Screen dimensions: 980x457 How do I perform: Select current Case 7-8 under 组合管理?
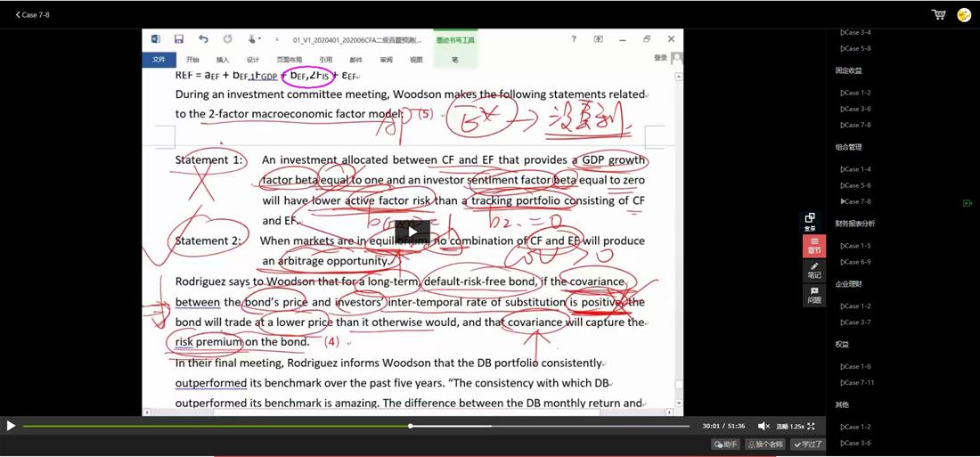855,201
